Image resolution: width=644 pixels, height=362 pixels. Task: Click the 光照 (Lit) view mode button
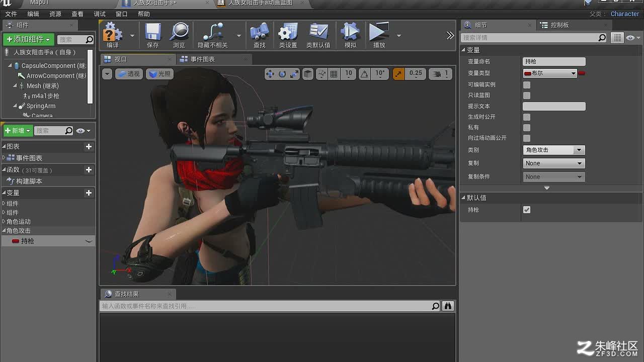159,74
